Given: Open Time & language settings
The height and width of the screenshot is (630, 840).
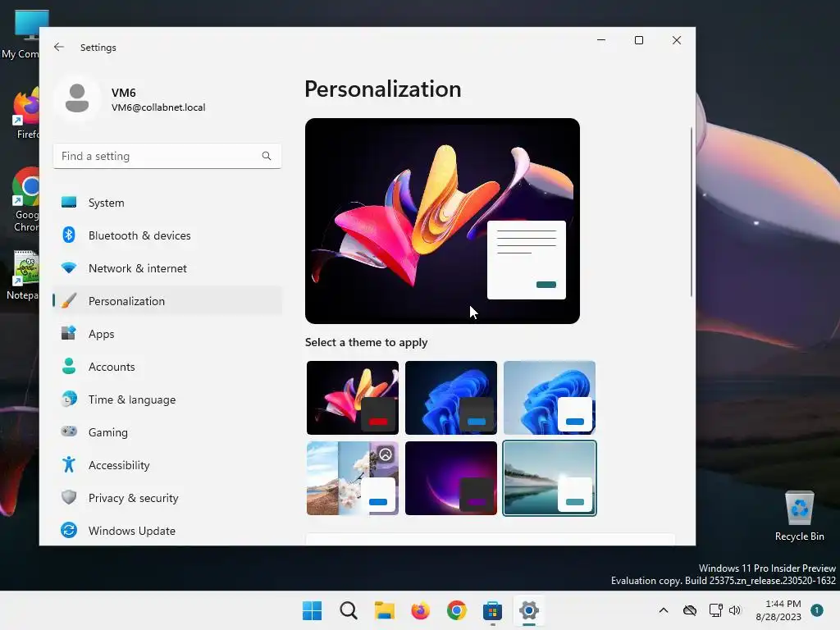Looking at the screenshot, I should [x=167, y=399].
